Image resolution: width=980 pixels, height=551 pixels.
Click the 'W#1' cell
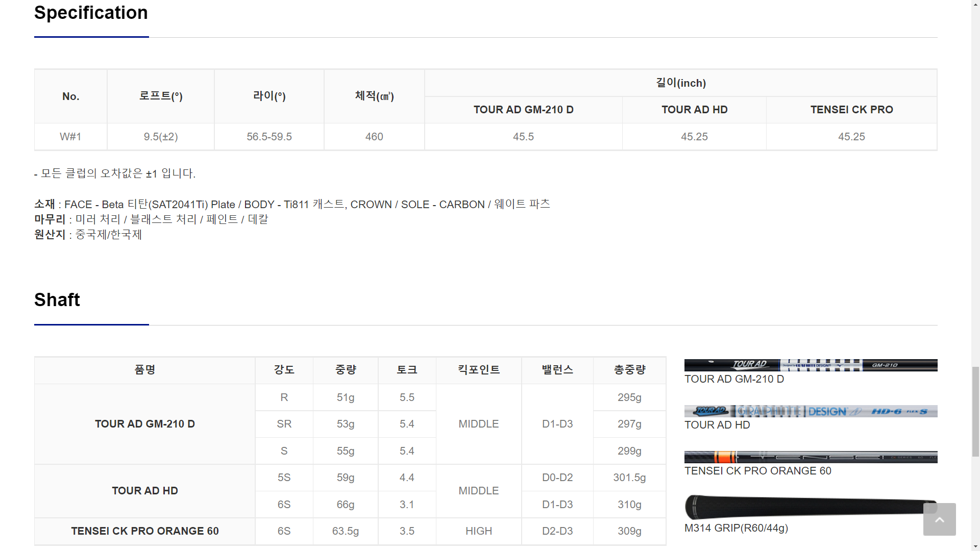tap(71, 137)
